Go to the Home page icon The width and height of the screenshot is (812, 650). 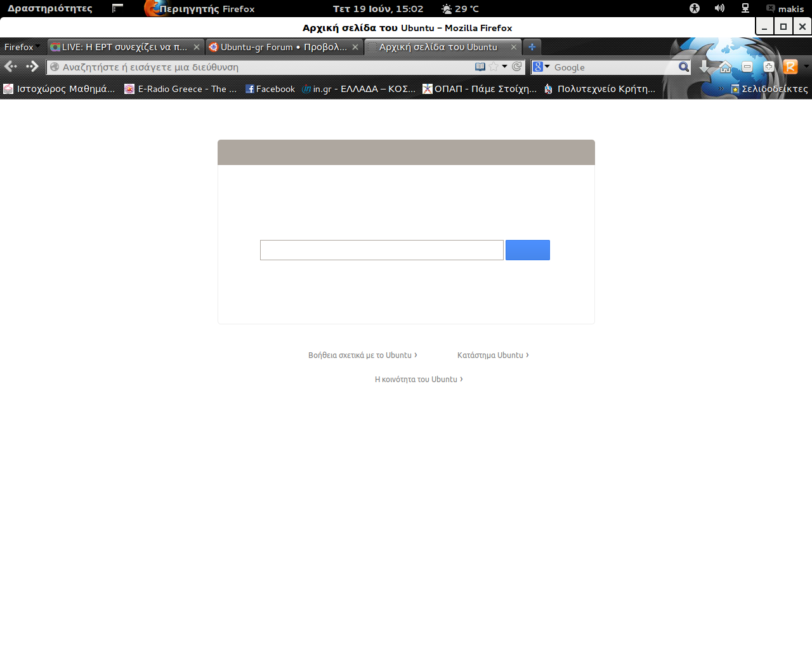[726, 67]
